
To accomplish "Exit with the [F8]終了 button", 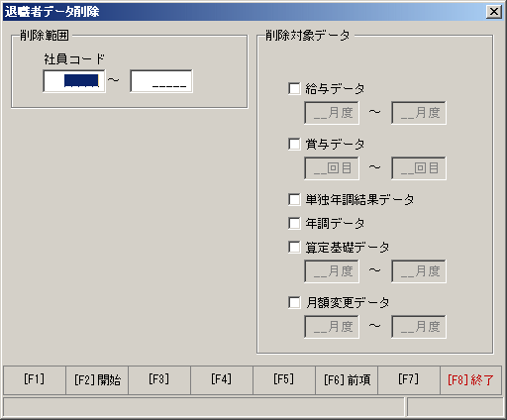I will tap(471, 380).
